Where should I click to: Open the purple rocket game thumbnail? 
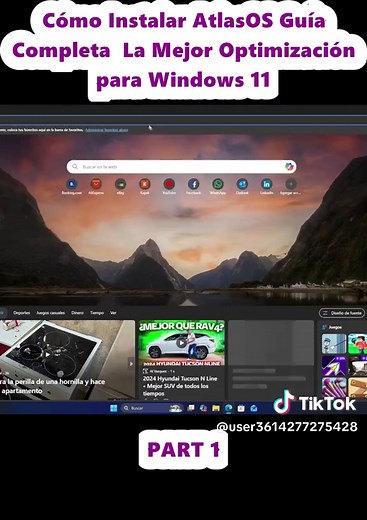tap(334, 366)
